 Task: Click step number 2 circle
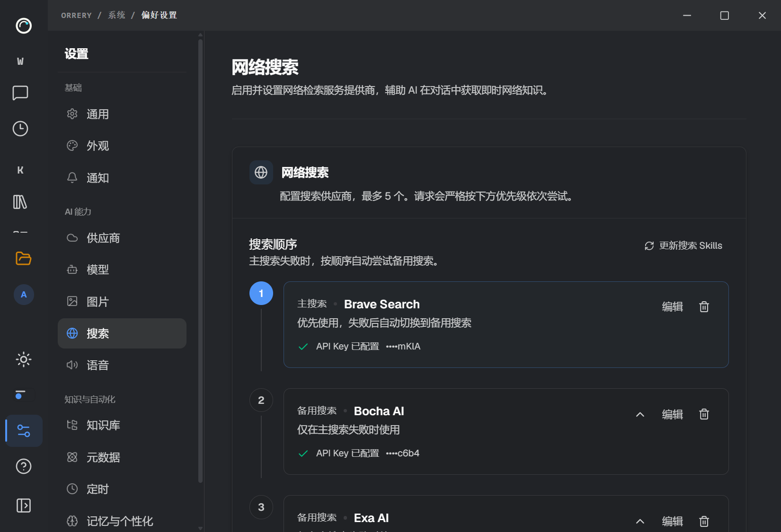[x=261, y=400]
